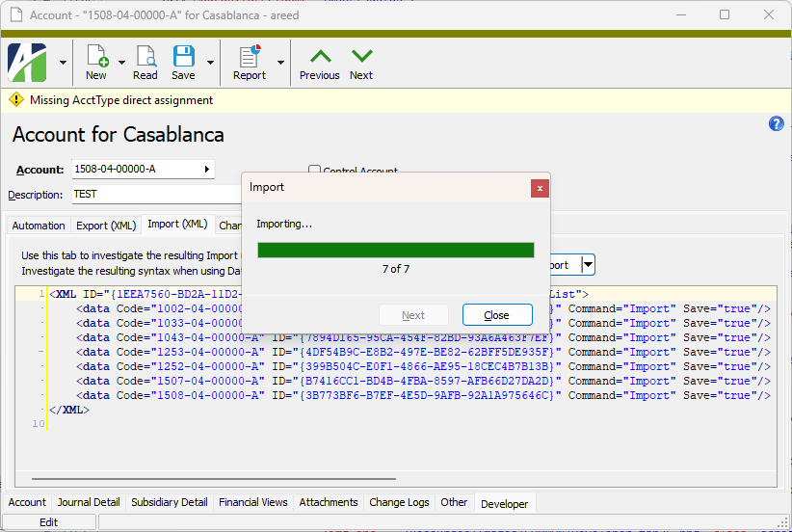
Task: Switch to the Automation tab
Action: 39,226
